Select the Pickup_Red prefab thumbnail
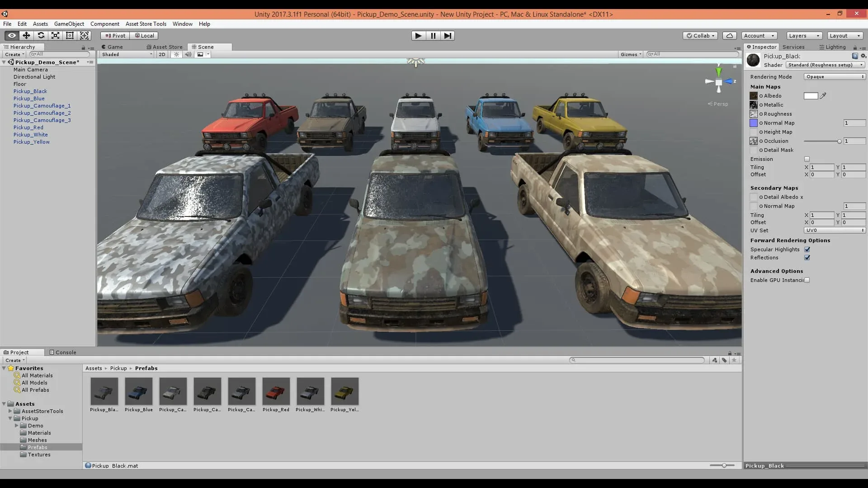 pos(276,391)
